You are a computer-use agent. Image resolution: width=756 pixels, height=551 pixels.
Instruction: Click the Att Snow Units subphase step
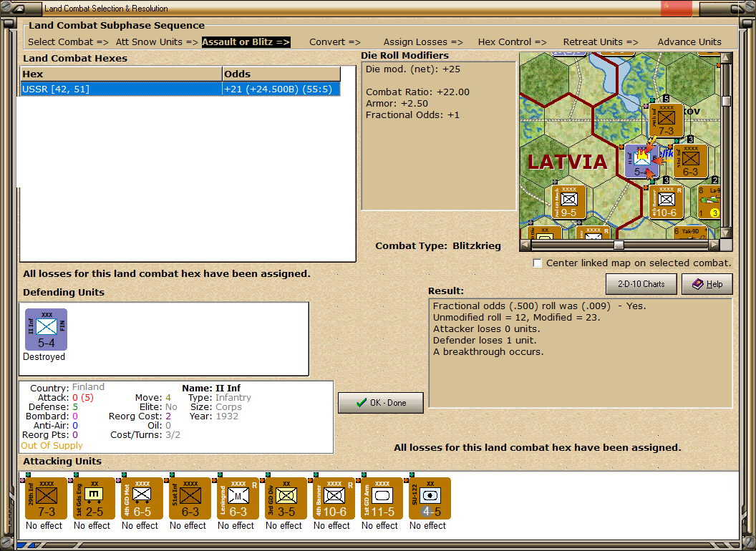coord(157,42)
